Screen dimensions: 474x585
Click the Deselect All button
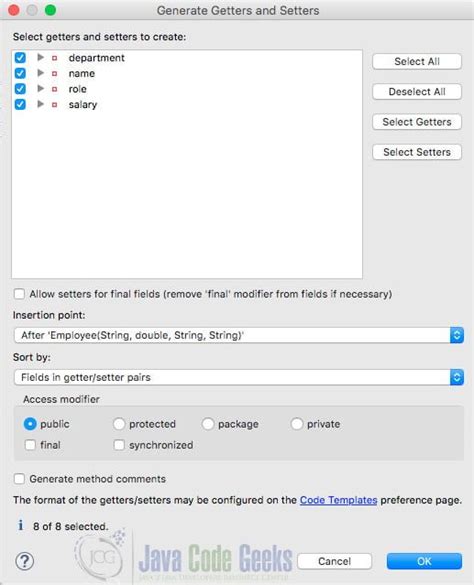click(x=417, y=91)
